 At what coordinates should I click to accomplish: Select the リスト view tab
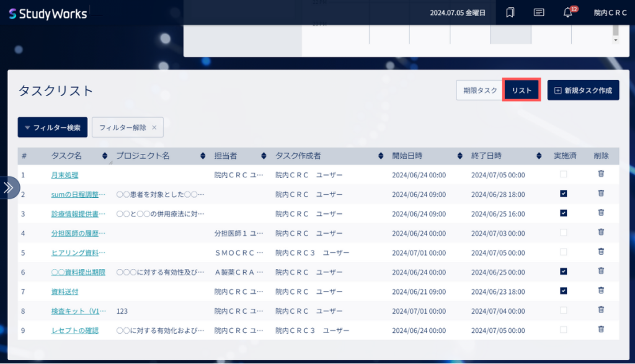[522, 90]
